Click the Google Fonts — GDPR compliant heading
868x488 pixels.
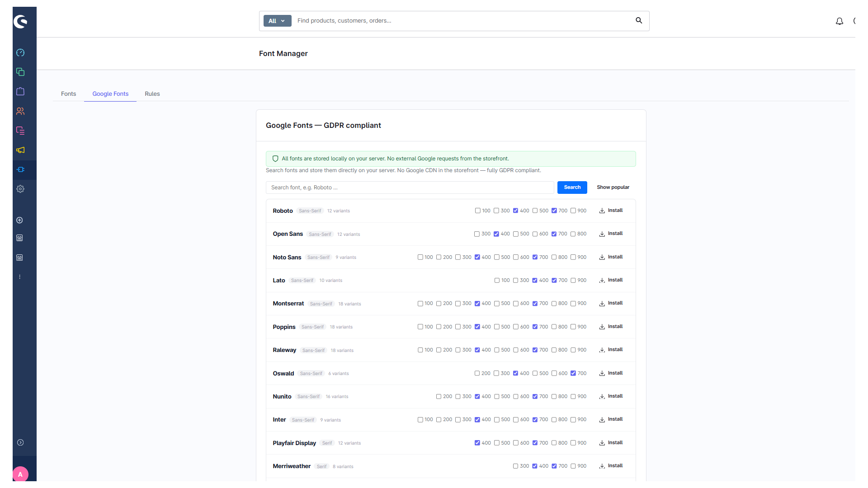point(323,126)
